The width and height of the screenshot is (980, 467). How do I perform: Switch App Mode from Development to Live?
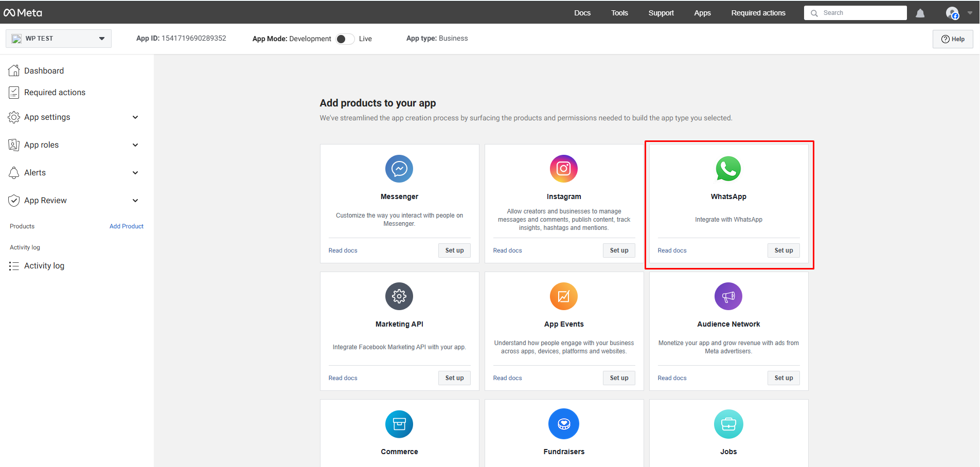(345, 39)
